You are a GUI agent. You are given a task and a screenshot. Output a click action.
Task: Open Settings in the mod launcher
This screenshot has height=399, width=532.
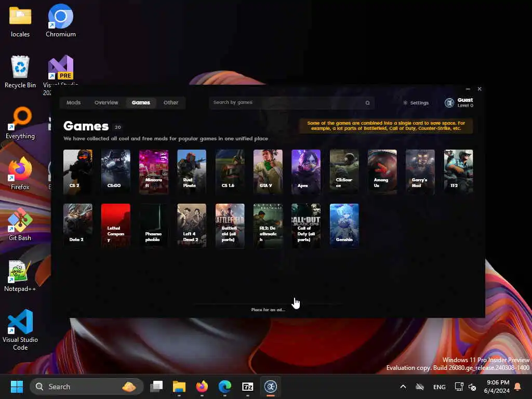pos(416,103)
